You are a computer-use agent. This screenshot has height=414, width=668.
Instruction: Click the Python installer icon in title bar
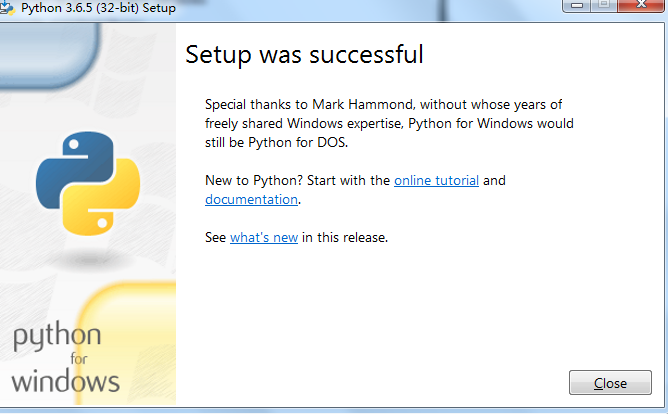pyautogui.click(x=7, y=8)
